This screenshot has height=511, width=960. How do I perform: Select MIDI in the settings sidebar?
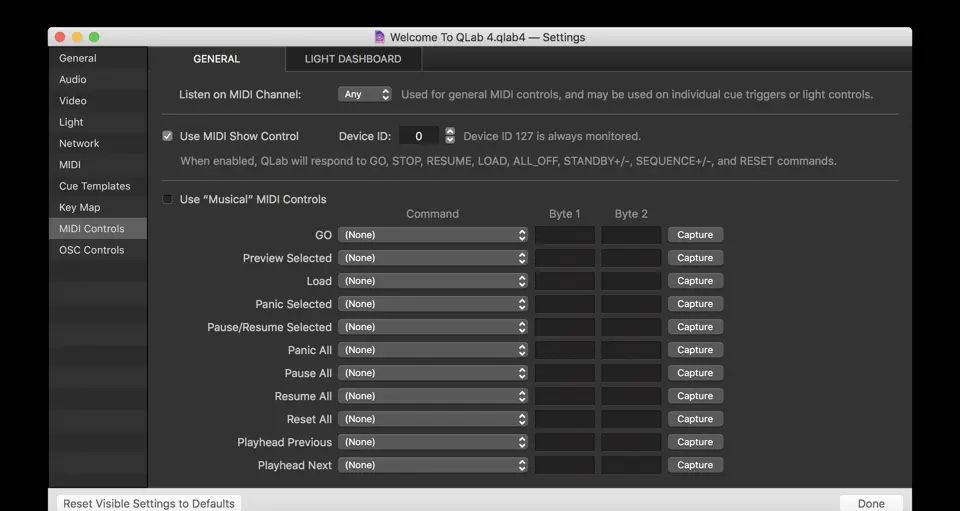click(x=98, y=165)
